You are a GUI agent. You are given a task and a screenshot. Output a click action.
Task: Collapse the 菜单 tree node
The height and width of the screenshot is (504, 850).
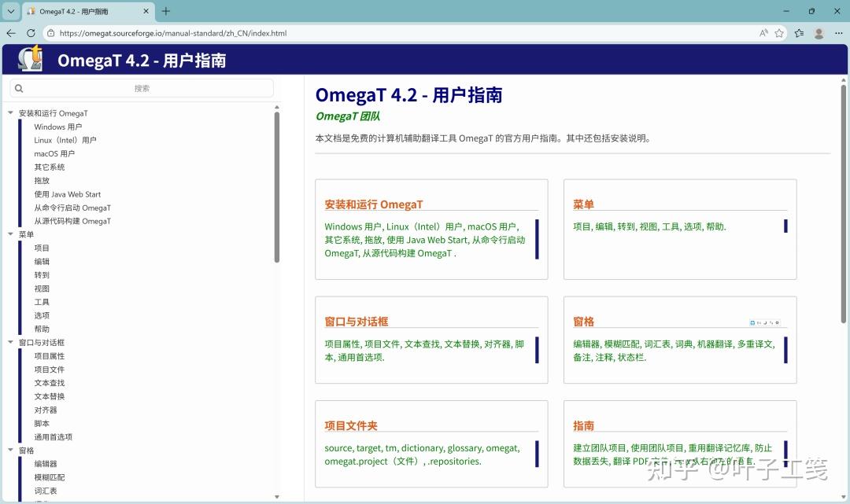(10, 234)
